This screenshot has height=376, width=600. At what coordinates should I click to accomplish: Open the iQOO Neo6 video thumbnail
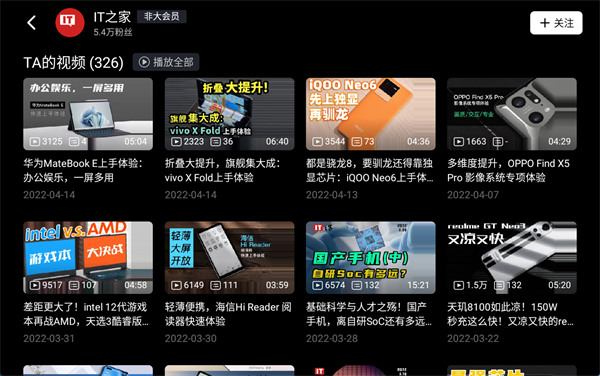(x=370, y=114)
